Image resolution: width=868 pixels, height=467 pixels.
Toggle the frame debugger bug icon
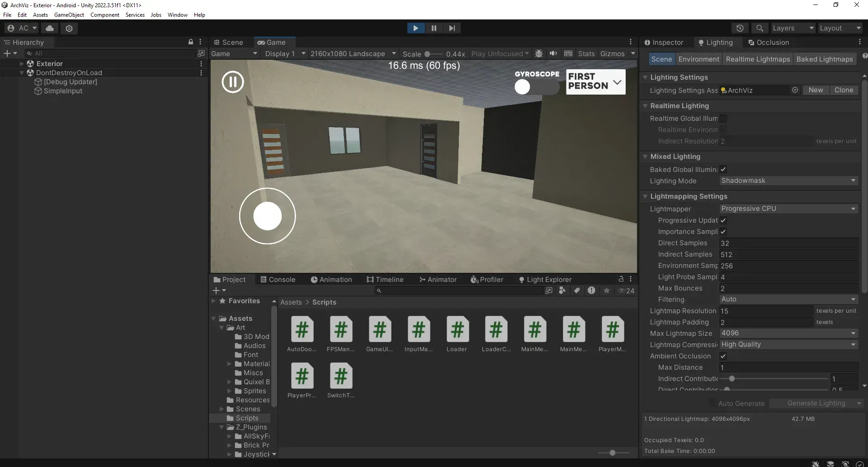(538, 53)
